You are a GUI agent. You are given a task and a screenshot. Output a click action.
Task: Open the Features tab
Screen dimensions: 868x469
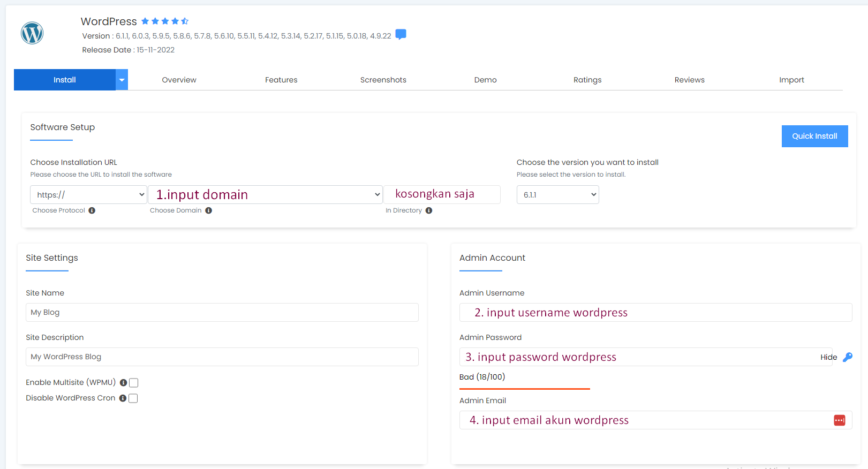tap(281, 80)
